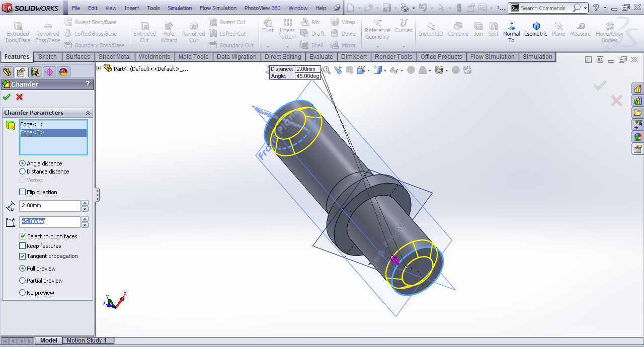644x347 pixels.
Task: Toggle the Keep features checkbox
Action: (23, 246)
